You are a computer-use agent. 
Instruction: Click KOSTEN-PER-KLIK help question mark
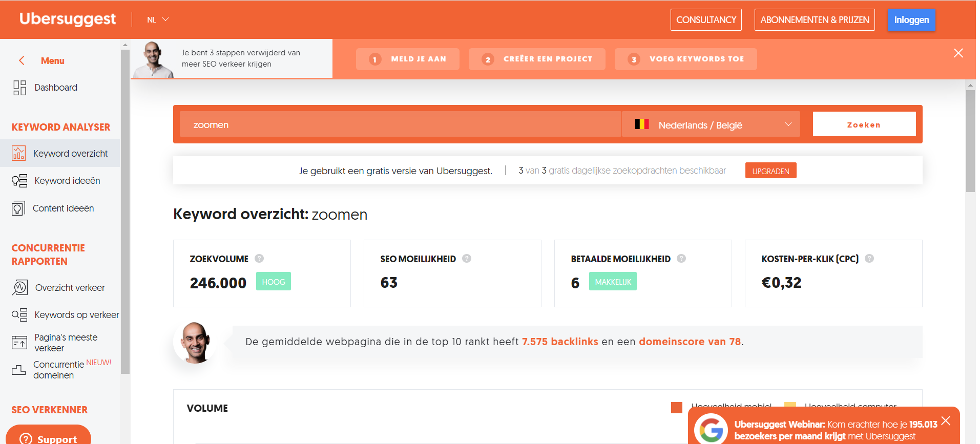click(869, 259)
